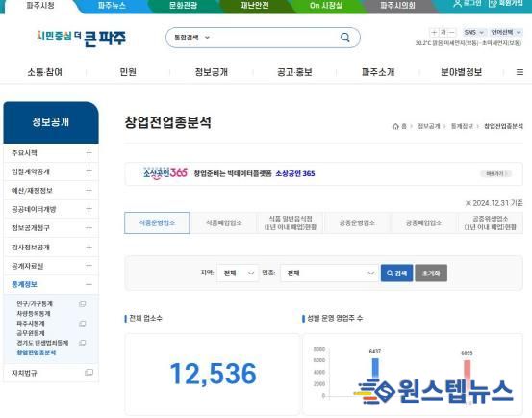
Task: Open the 업종 dropdown selector
Action: [x=329, y=273]
